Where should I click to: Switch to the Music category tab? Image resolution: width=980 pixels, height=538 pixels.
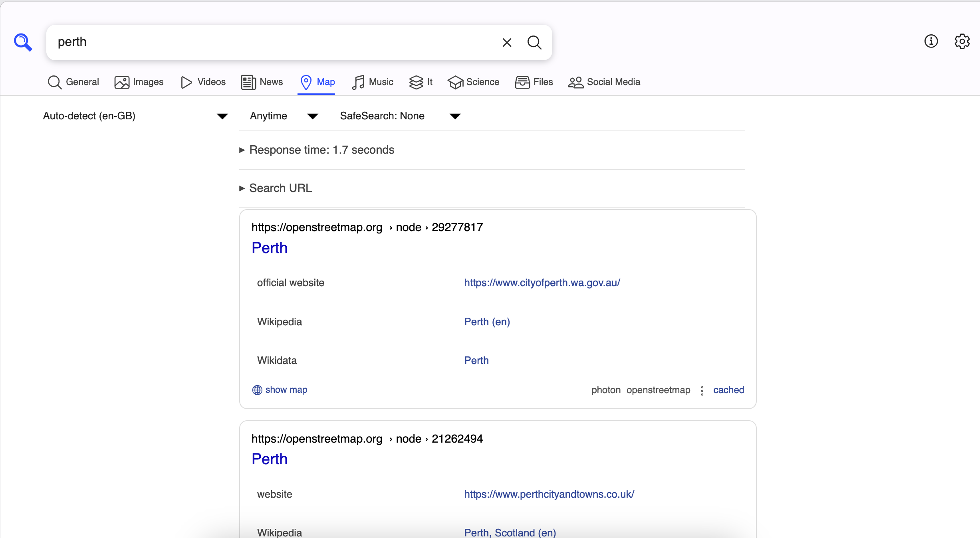click(372, 82)
